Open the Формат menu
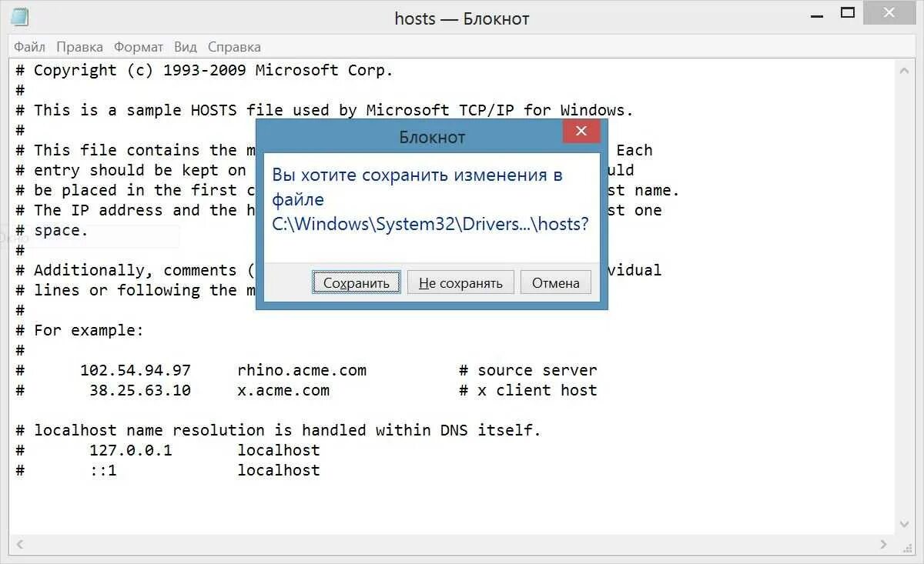This screenshot has width=924, height=564. click(x=139, y=47)
